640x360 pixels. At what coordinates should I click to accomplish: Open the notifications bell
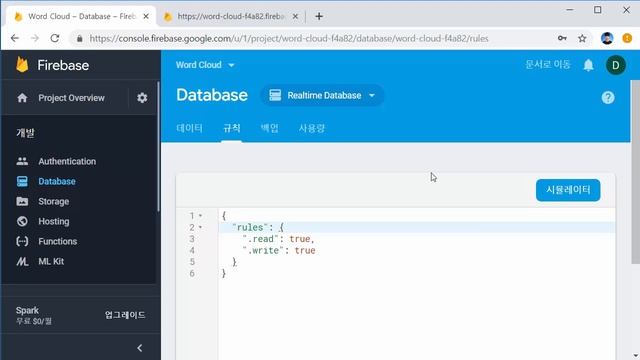point(588,65)
